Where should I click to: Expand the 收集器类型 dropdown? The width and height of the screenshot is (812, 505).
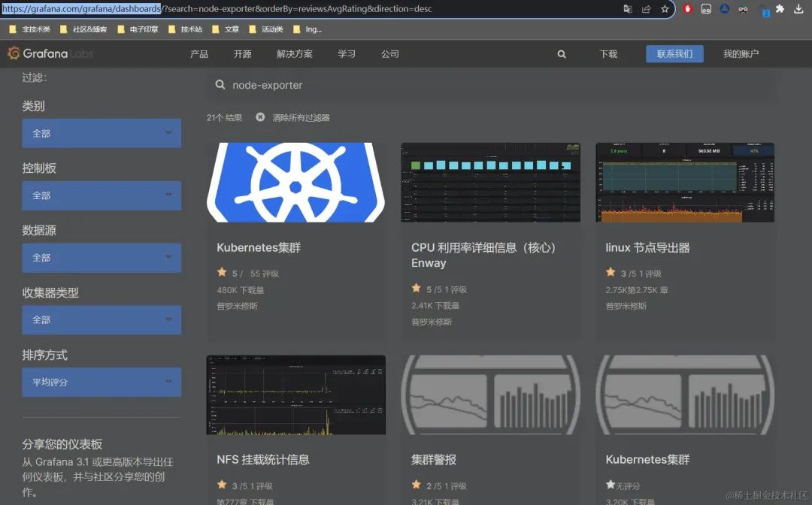[x=101, y=320]
